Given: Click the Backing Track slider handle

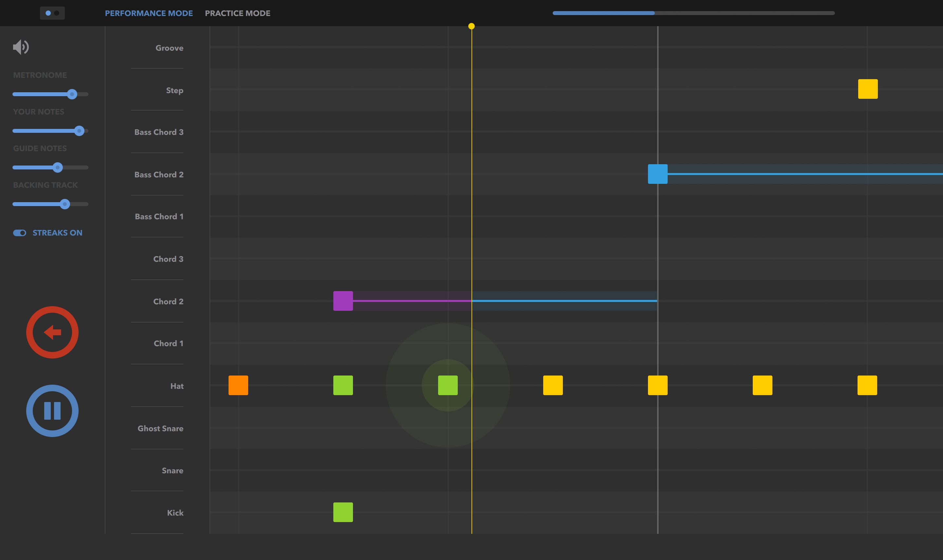Looking at the screenshot, I should pyautogui.click(x=65, y=204).
